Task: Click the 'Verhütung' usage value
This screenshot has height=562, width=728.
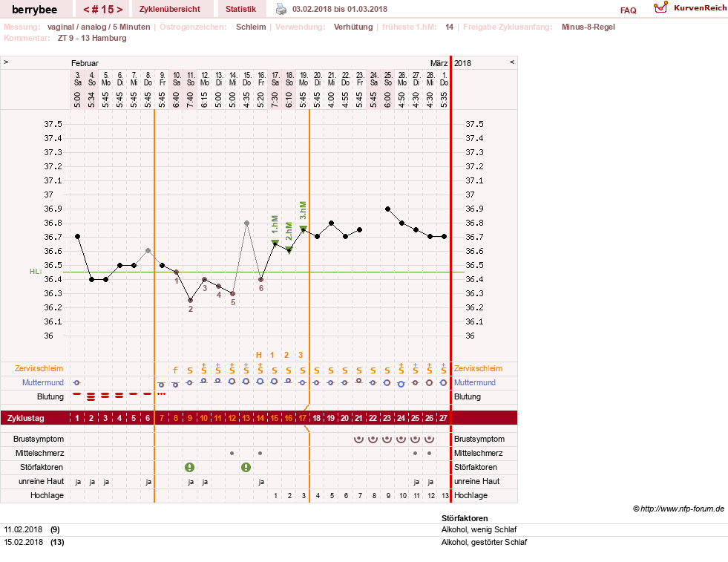Action: pyautogui.click(x=353, y=27)
